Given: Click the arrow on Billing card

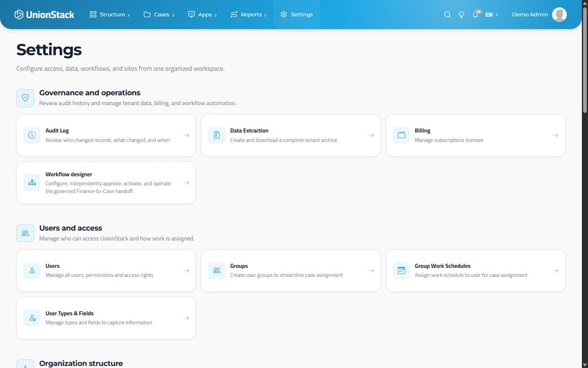Looking at the screenshot, I should 555,135.
